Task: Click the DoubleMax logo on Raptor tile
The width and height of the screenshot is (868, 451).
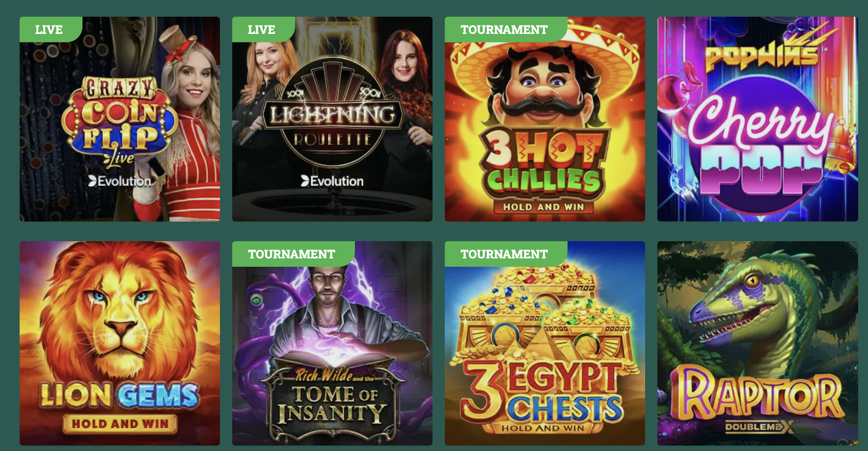Action: (x=759, y=427)
